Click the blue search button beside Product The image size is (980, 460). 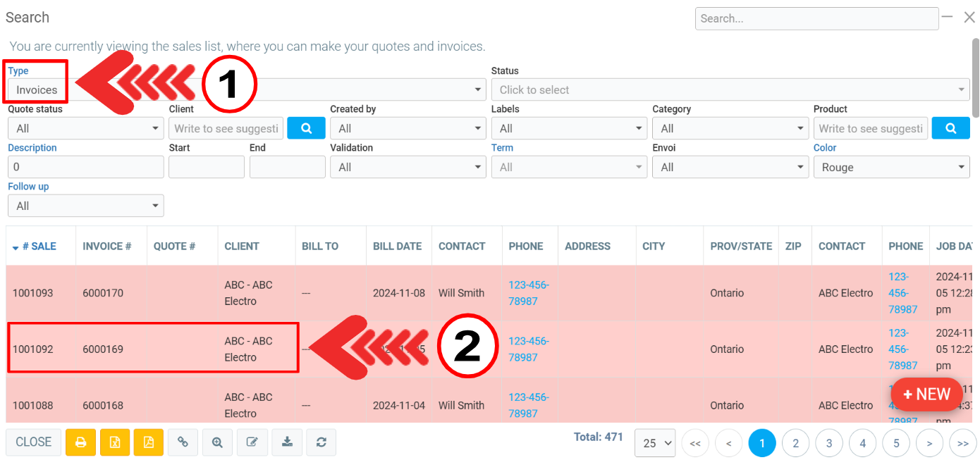950,128
